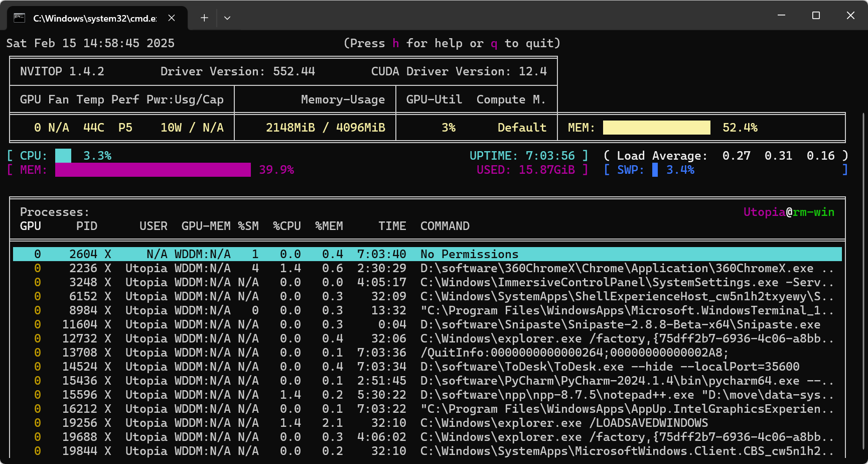Click the GPU memory percentage "52.4%"
This screenshot has width=868, height=464.
(x=740, y=128)
